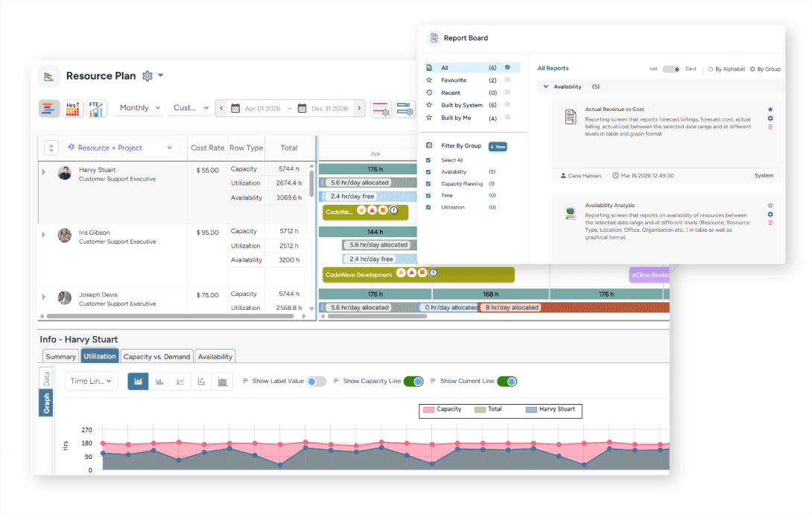Favourite the Actual Revenue vs Cost report
This screenshot has width=812, height=515.
click(770, 110)
